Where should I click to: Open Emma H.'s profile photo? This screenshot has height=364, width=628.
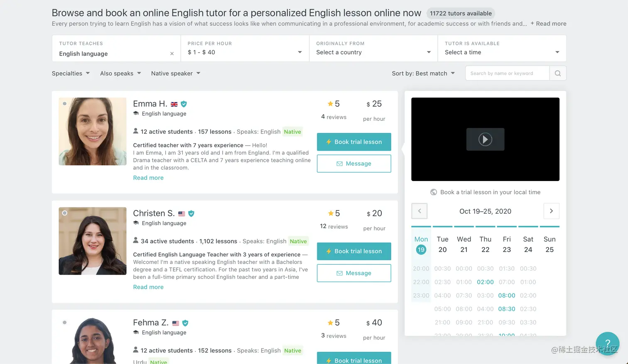(93, 132)
